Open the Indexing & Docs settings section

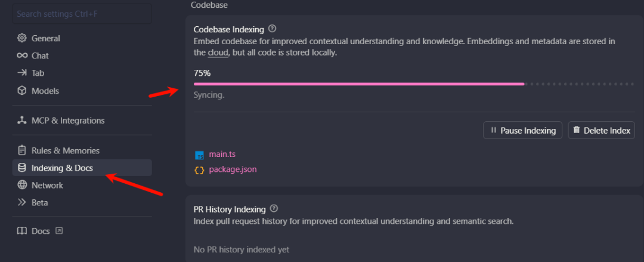point(62,168)
